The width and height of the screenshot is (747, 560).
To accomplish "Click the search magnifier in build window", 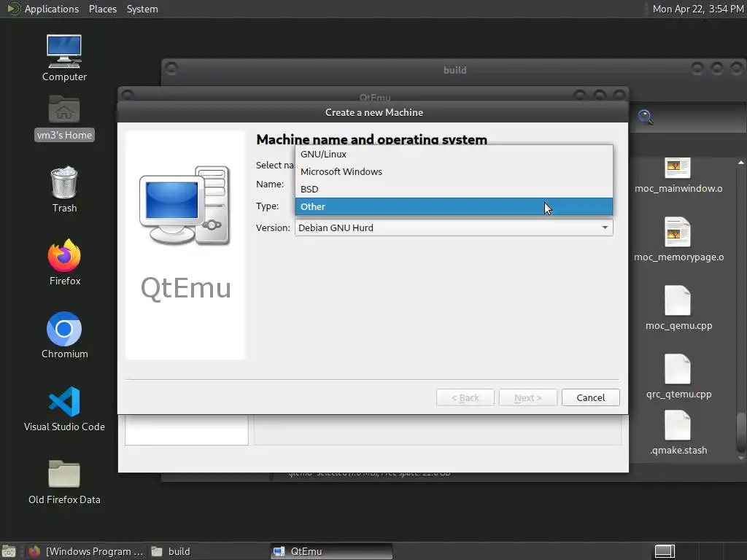I will (646, 117).
